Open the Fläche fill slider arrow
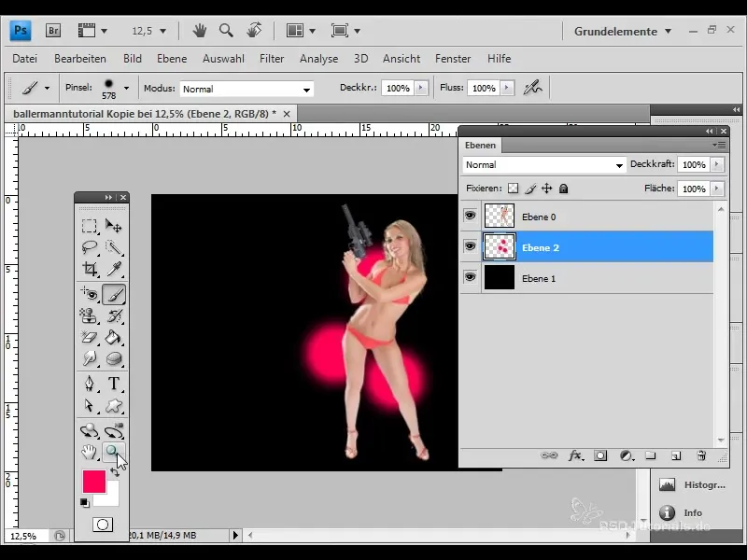The width and height of the screenshot is (747, 560). (x=717, y=189)
